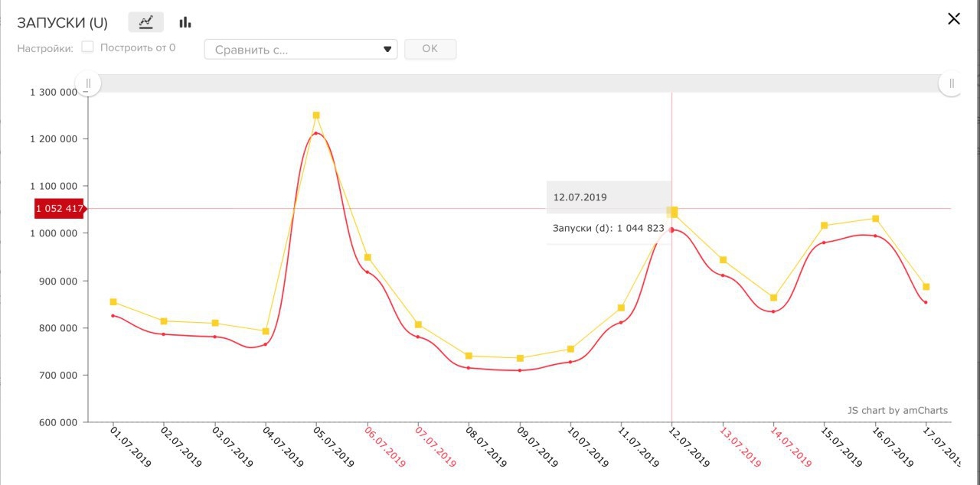This screenshot has height=485, width=980.
Task: Click yellow marker for 13.07.2019
Action: 723,260
